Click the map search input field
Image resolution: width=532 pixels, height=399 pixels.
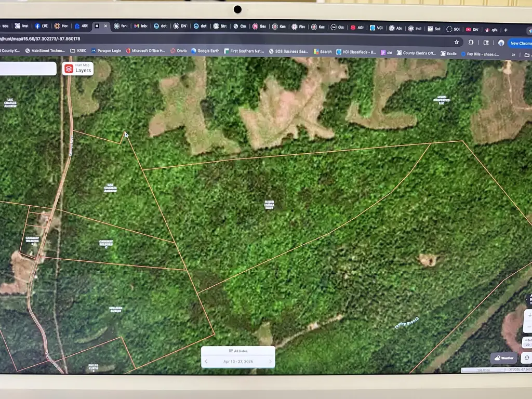pos(28,69)
